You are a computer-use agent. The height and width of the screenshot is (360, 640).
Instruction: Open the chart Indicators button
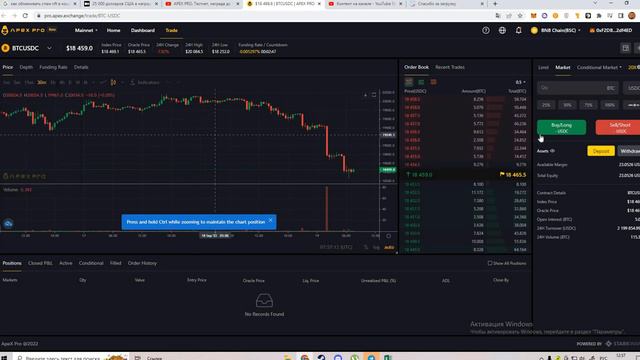(x=144, y=82)
